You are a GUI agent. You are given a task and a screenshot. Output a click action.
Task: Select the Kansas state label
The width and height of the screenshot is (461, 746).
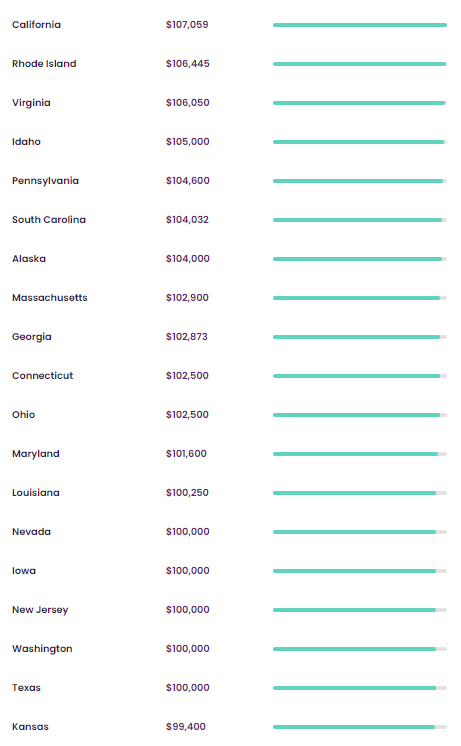coord(30,727)
